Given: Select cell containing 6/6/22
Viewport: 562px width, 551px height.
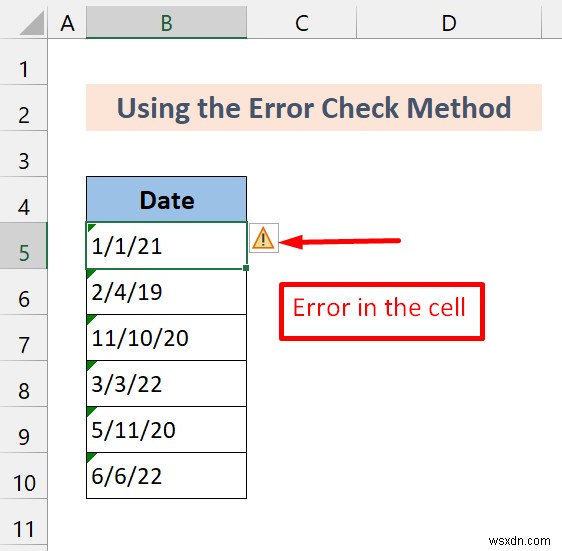Looking at the screenshot, I should [x=166, y=475].
